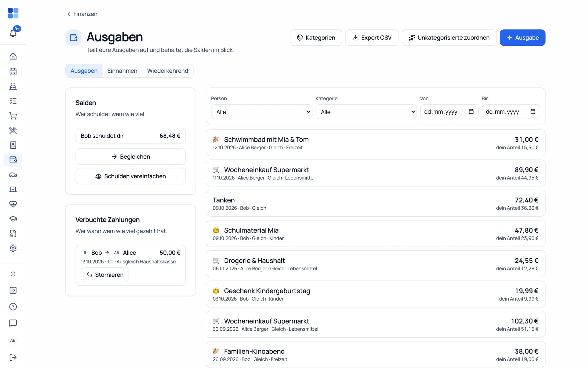Collapse sidebar panel icon

click(x=13, y=290)
